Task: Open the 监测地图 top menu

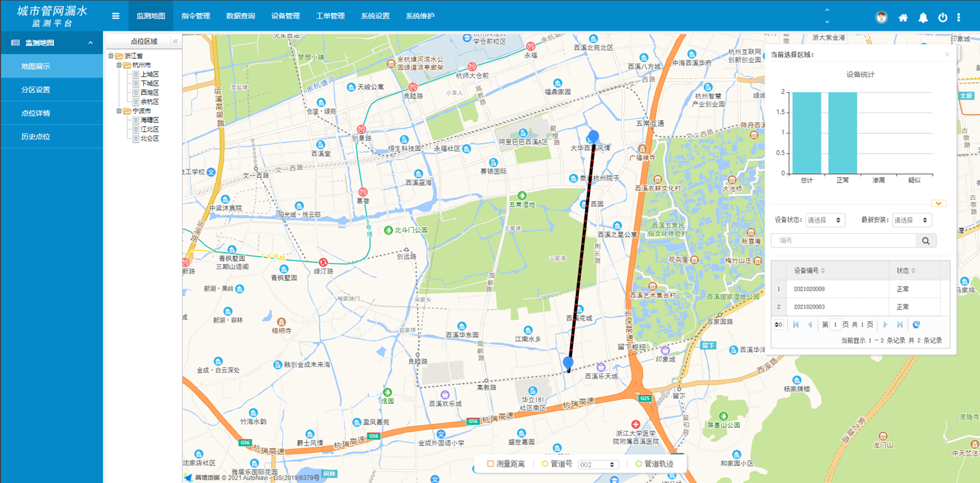Action: pos(151,16)
